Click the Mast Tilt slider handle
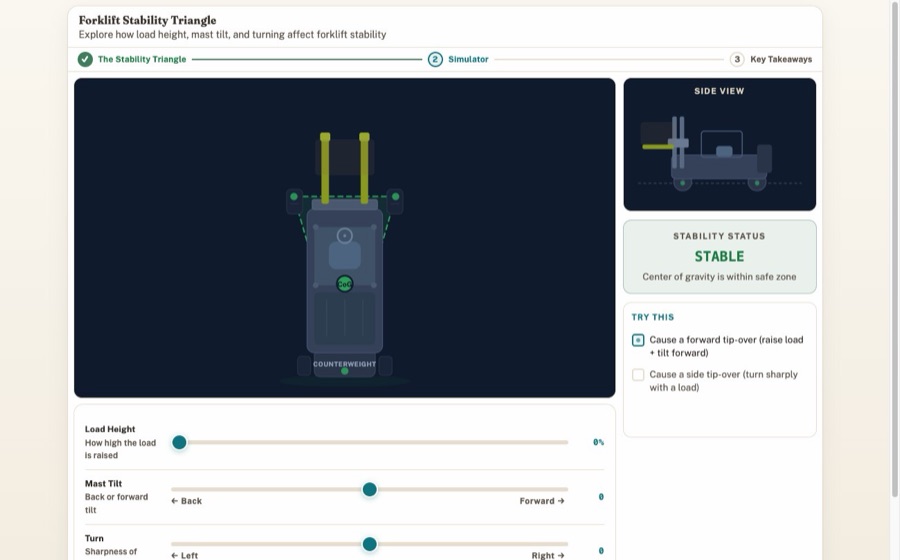900x560 pixels. 370,489
